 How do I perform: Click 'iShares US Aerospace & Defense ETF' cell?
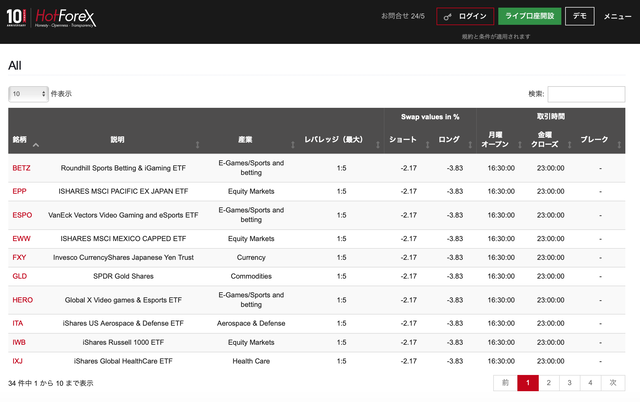(123, 323)
